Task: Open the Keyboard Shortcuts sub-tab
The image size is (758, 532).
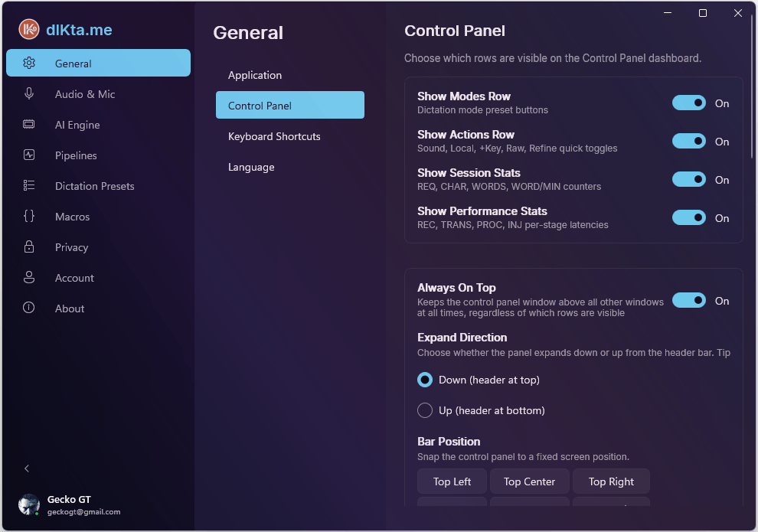Action: [x=290, y=136]
